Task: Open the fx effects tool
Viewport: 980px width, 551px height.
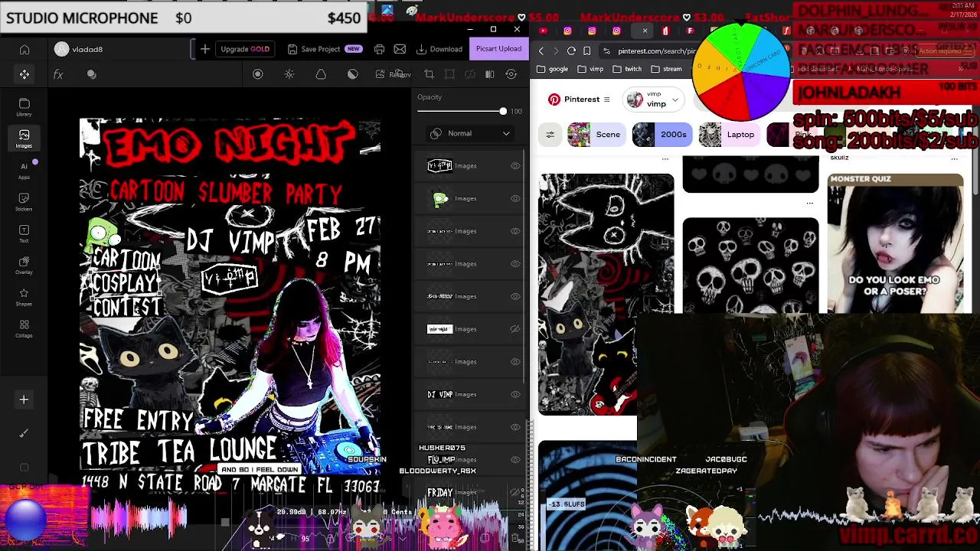Action: [x=58, y=74]
